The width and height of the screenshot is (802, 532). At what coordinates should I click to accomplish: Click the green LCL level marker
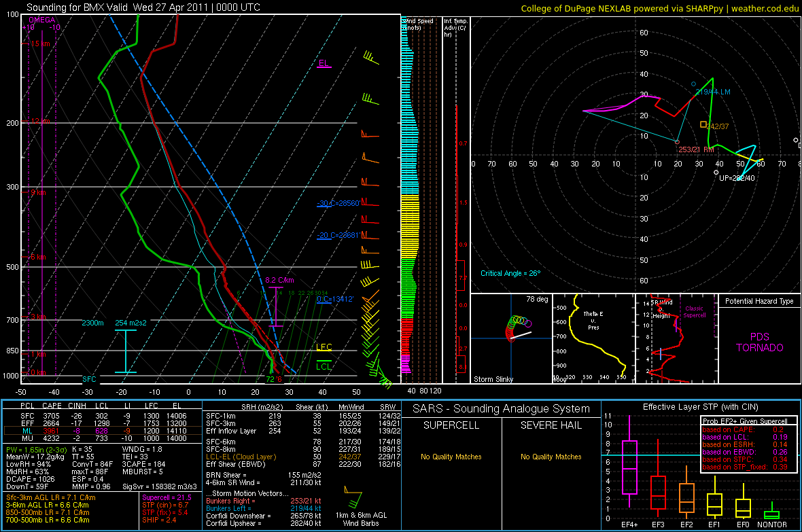pyautogui.click(x=324, y=366)
